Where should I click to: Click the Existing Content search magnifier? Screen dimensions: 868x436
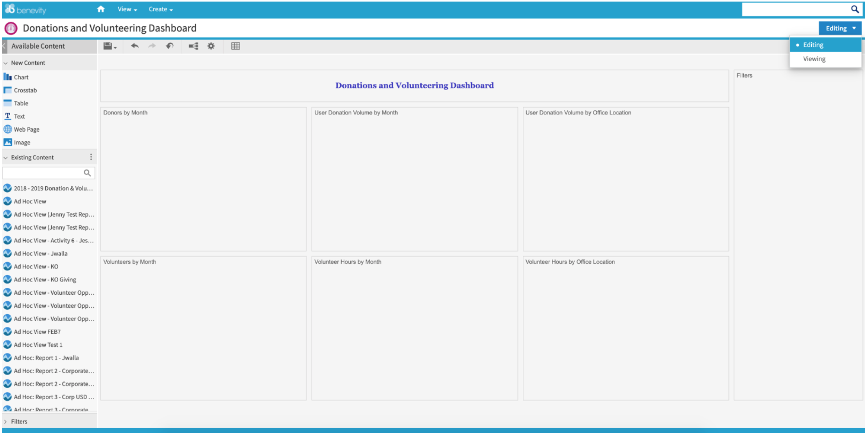pyautogui.click(x=87, y=173)
